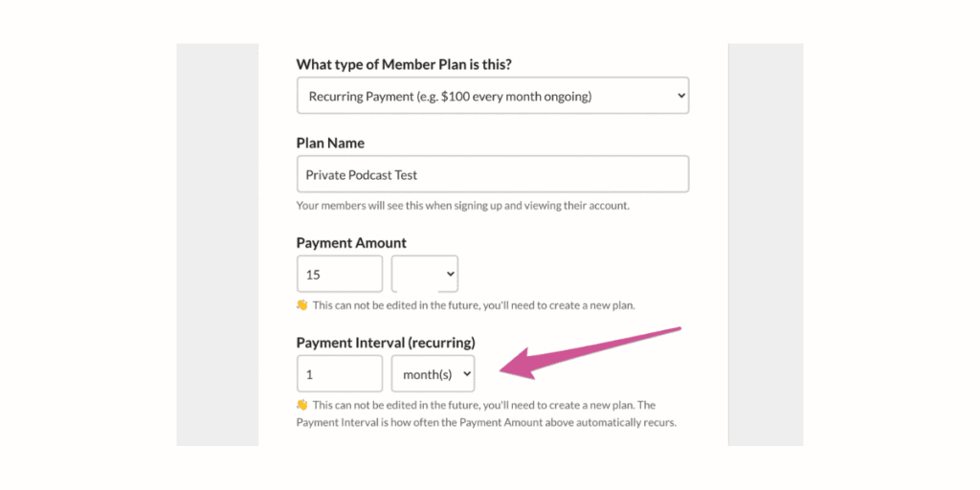This screenshot has width=980, height=490.
Task: Click waving hand emoji under Payment Interval
Action: click(x=301, y=405)
